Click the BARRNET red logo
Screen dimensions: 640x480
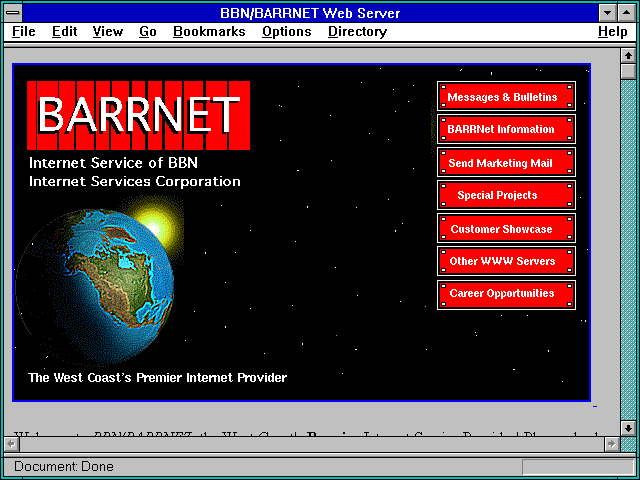(138, 115)
